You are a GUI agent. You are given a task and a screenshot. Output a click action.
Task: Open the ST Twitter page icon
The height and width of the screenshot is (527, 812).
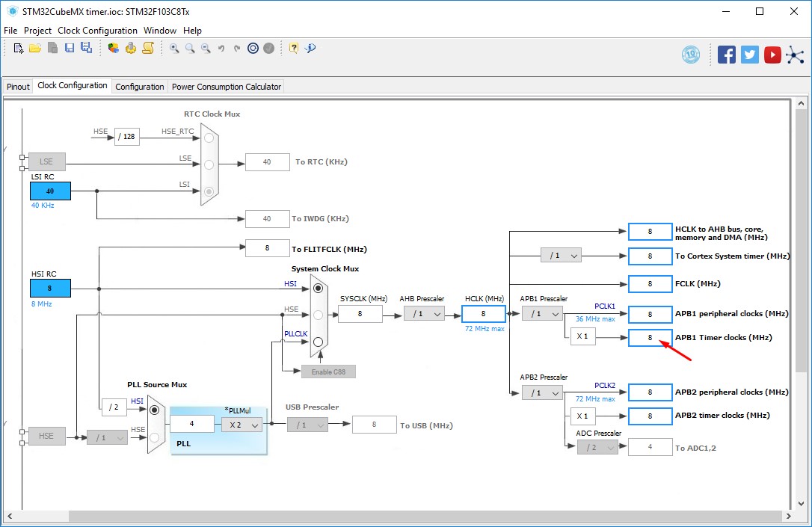click(x=749, y=55)
